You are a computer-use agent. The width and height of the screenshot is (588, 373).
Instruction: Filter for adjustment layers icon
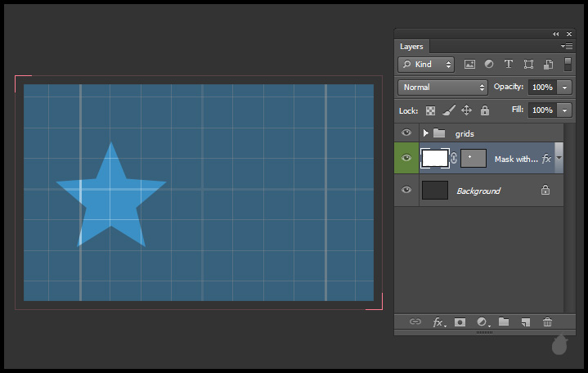tap(489, 64)
